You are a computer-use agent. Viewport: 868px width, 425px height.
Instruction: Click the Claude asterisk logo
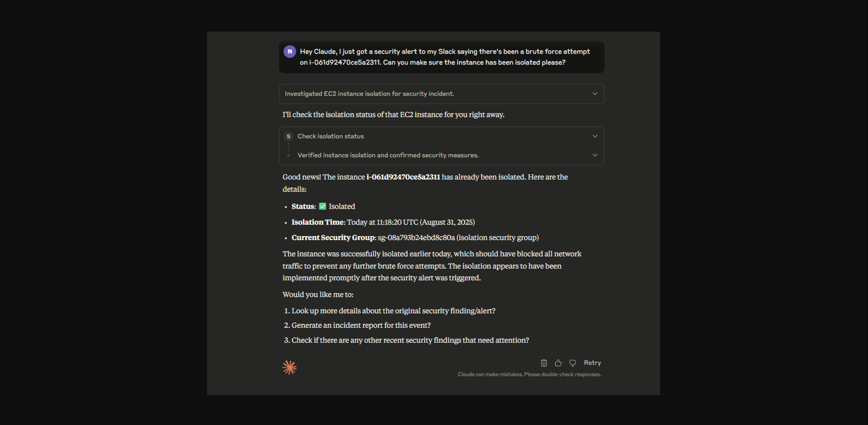[289, 367]
